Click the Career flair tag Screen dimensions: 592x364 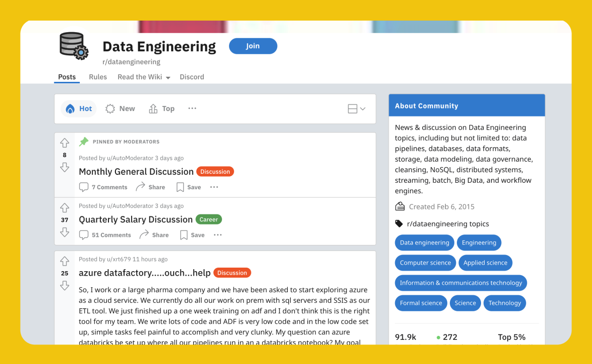208,219
